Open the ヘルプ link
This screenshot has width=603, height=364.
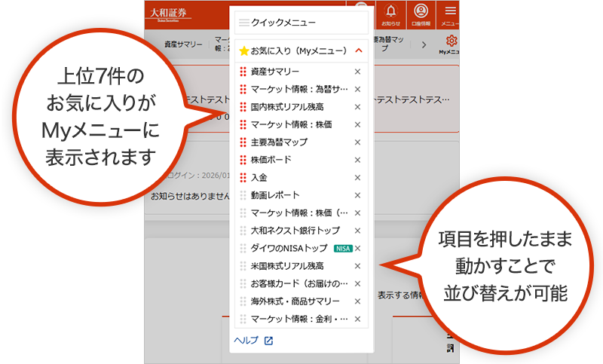[246, 341]
